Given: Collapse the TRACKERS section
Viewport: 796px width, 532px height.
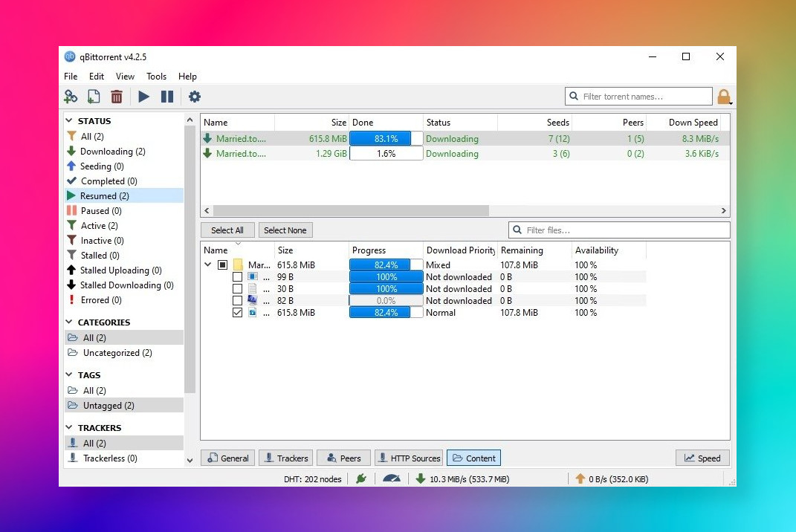Looking at the screenshot, I should [69, 427].
